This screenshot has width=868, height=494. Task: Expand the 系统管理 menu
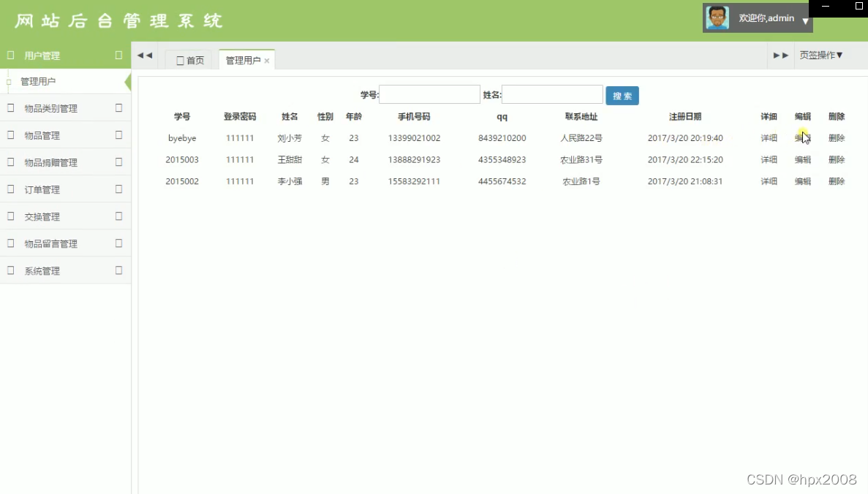pyautogui.click(x=65, y=271)
